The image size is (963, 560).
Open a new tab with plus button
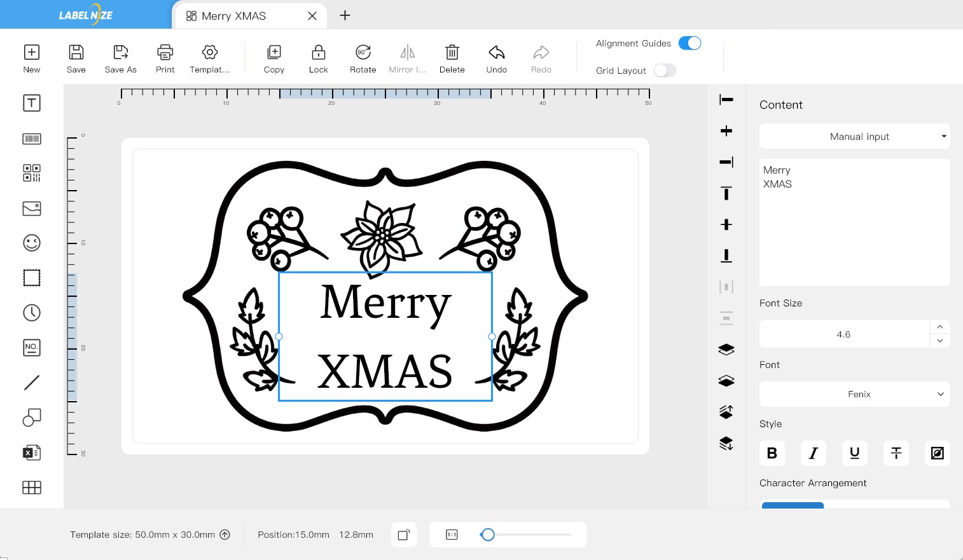(x=345, y=15)
